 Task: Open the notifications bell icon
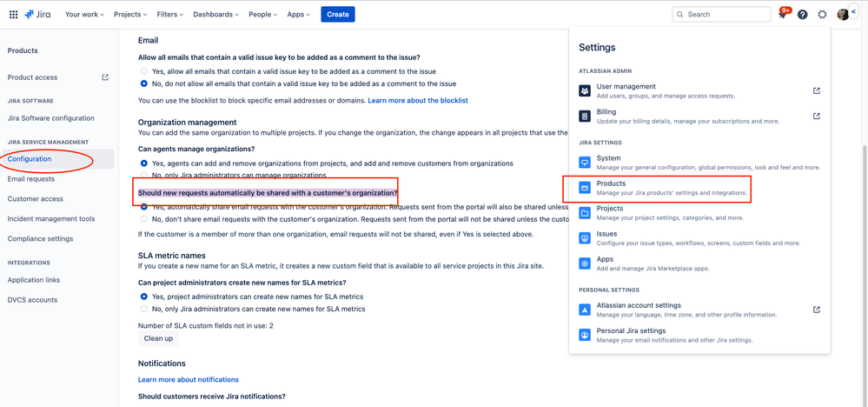point(783,15)
